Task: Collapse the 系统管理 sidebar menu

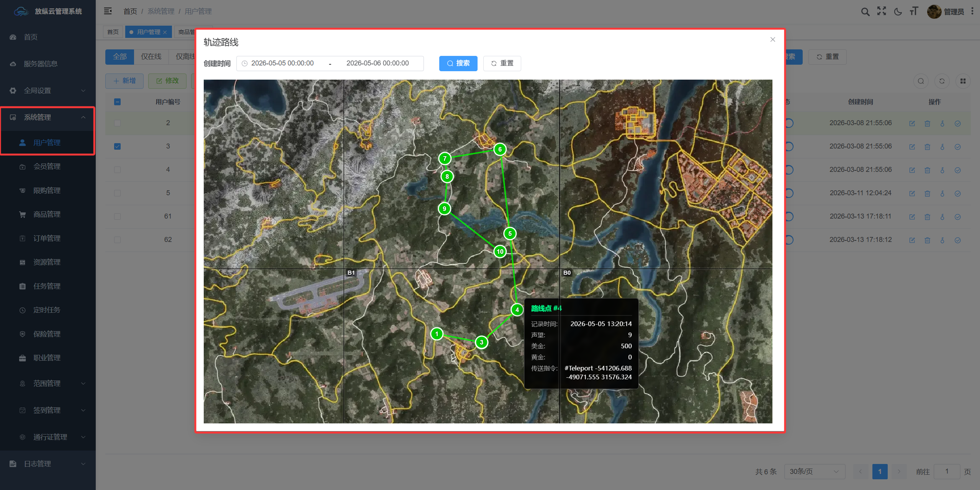Action: tap(48, 118)
